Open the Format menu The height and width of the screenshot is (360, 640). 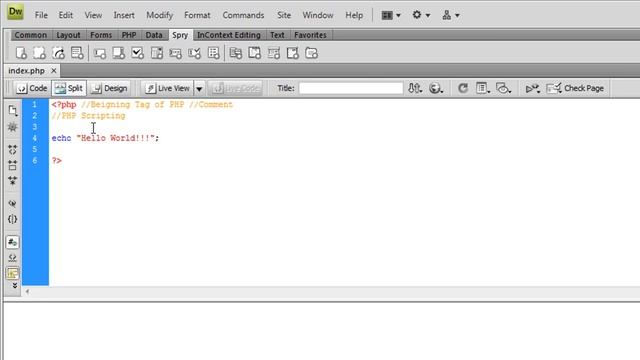197,15
